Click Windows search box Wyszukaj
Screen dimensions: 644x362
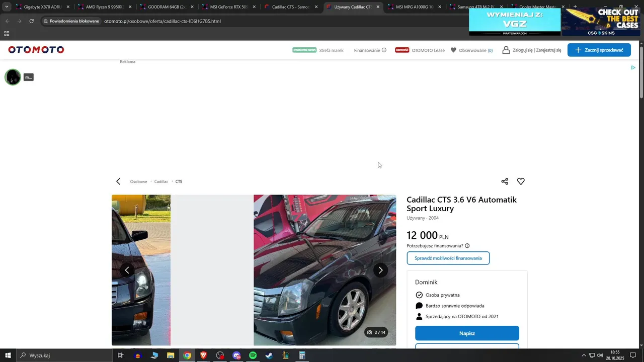point(64,355)
